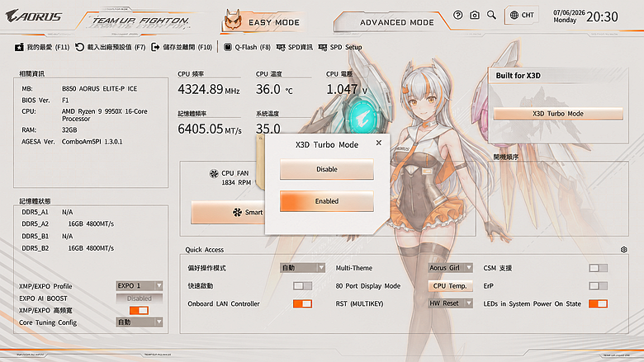Open the help question mark icon
The image size is (644, 362).
457,15
